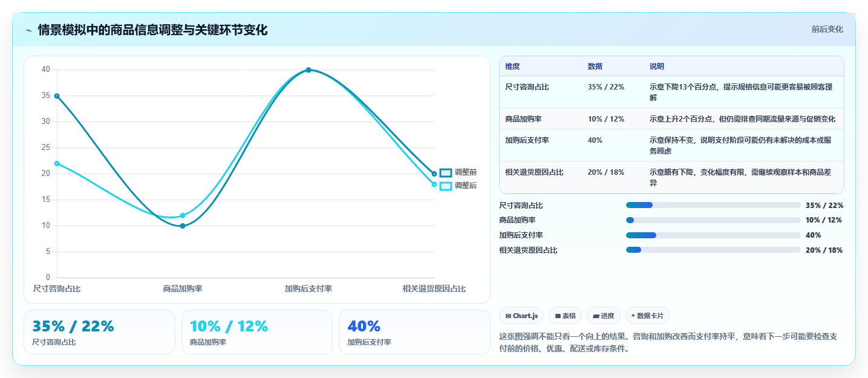Open the 35% / 22% 尺寸咨询占比 card

click(x=99, y=332)
